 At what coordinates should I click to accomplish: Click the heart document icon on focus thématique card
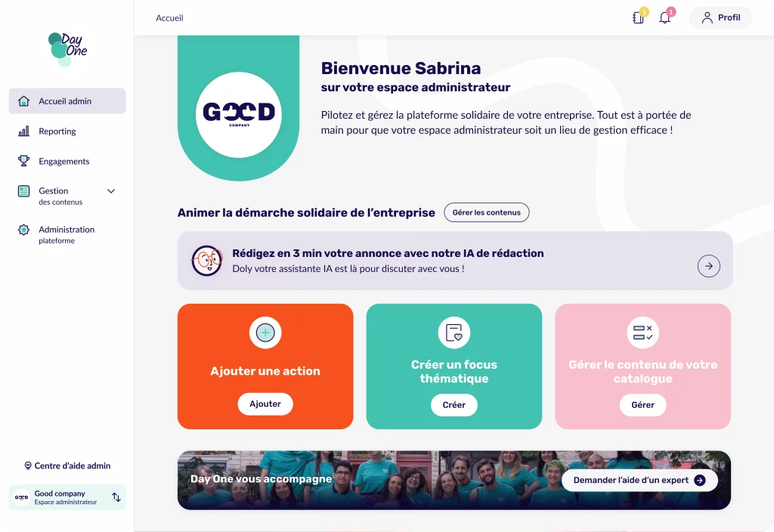click(x=454, y=332)
